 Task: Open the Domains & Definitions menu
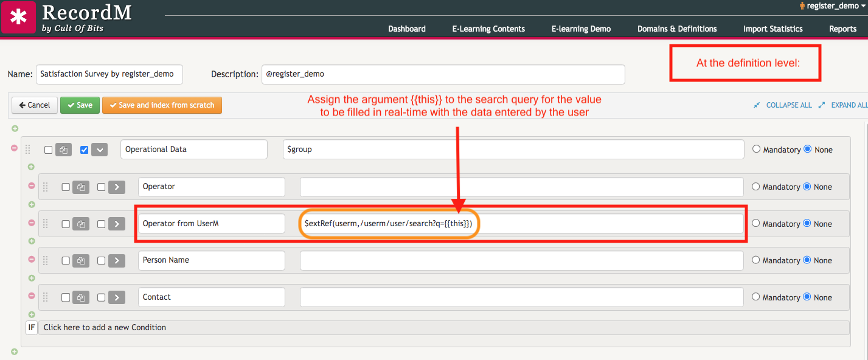[677, 29]
